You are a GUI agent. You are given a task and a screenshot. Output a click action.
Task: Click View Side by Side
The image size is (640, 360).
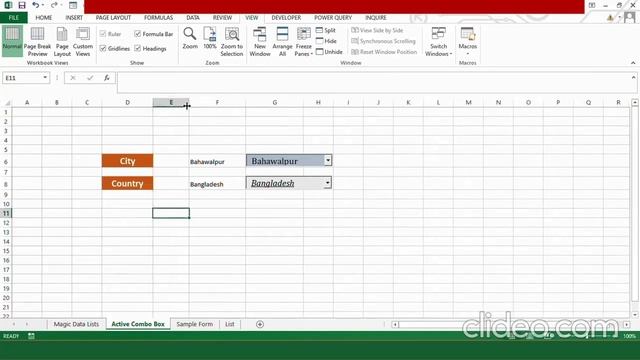377,31
